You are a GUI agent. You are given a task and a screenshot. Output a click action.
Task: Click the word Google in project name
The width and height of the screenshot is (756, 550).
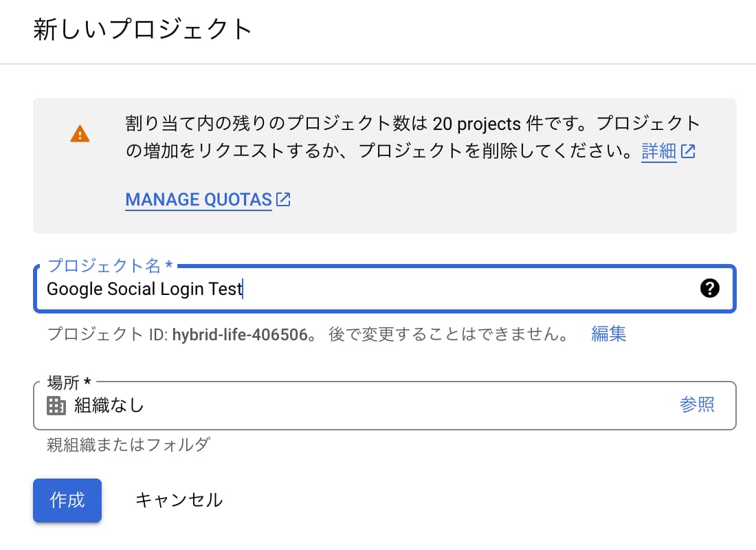tap(75, 289)
